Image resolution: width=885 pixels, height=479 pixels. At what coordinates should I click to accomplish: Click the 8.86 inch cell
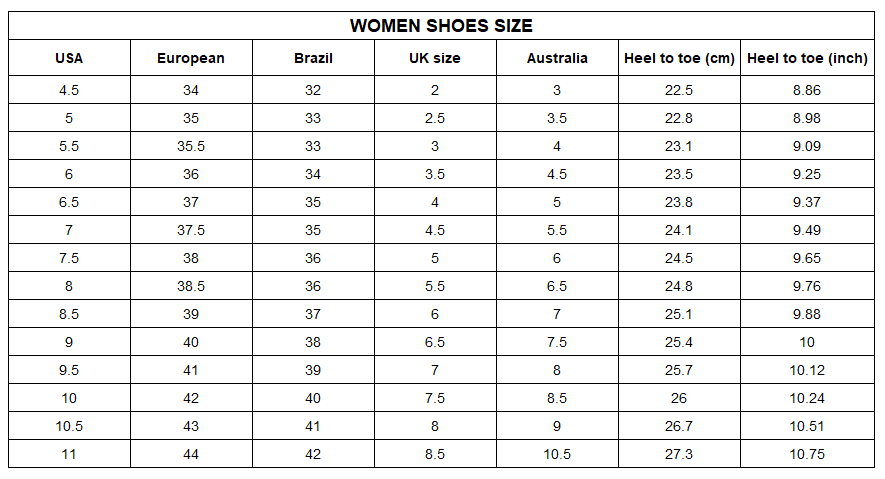pos(807,90)
